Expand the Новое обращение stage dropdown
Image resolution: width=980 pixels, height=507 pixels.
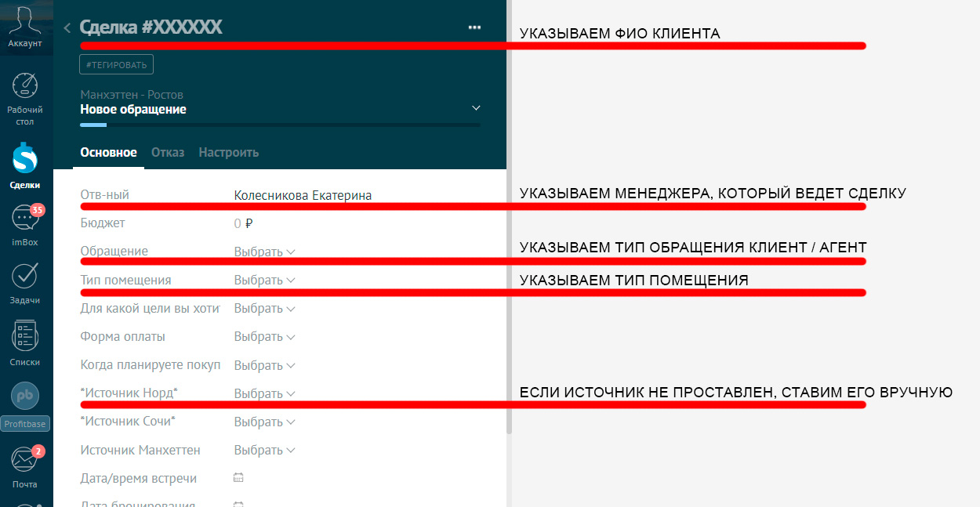[476, 108]
